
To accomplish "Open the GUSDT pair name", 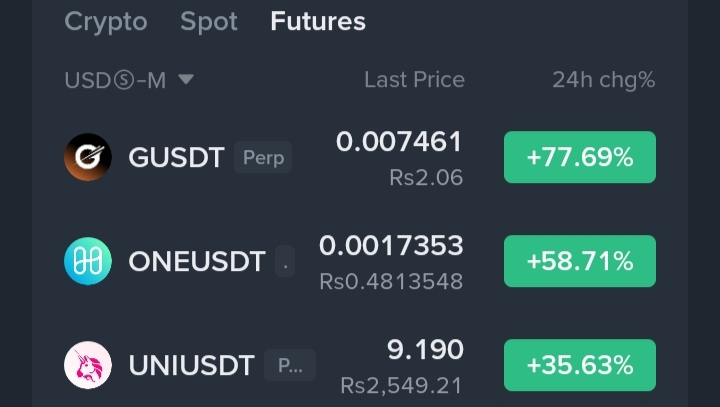I will [176, 158].
